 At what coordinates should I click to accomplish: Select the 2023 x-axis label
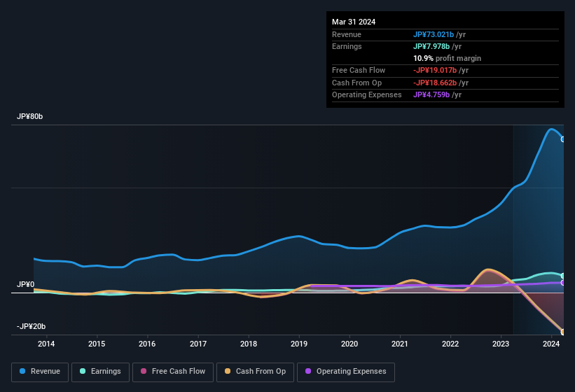501,344
